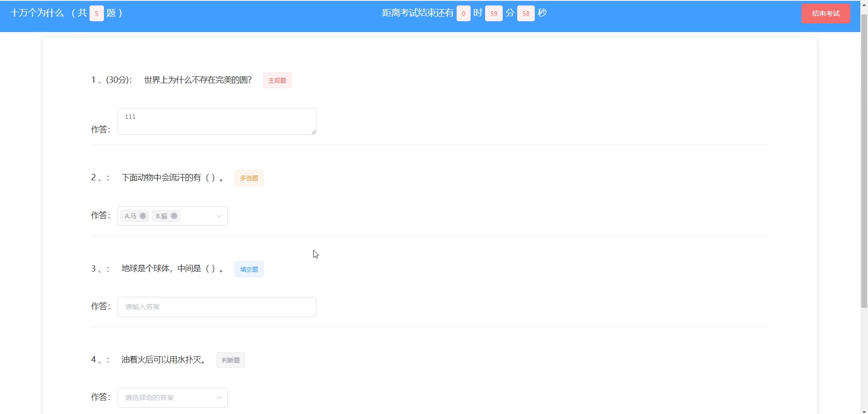This screenshot has width=868, height=414.
Task: Remove the A.马 tag selection
Action: tap(143, 216)
